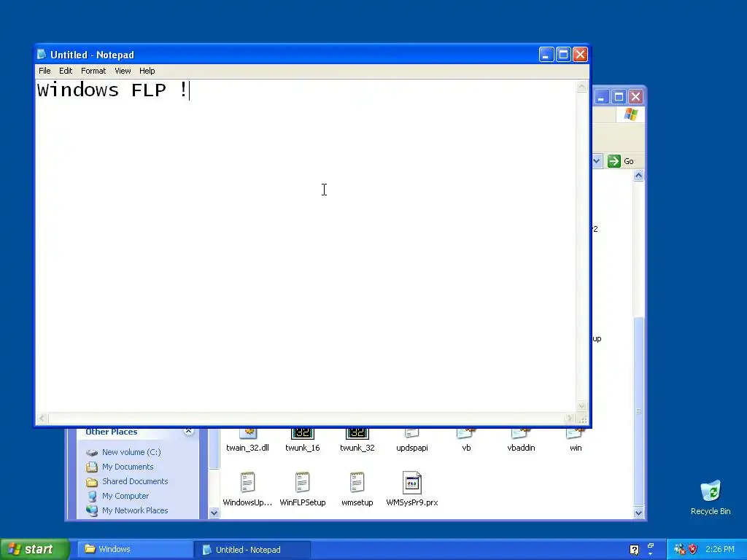Click the Notepad vertical scrollbar up arrow
747x560 pixels.
point(581,86)
